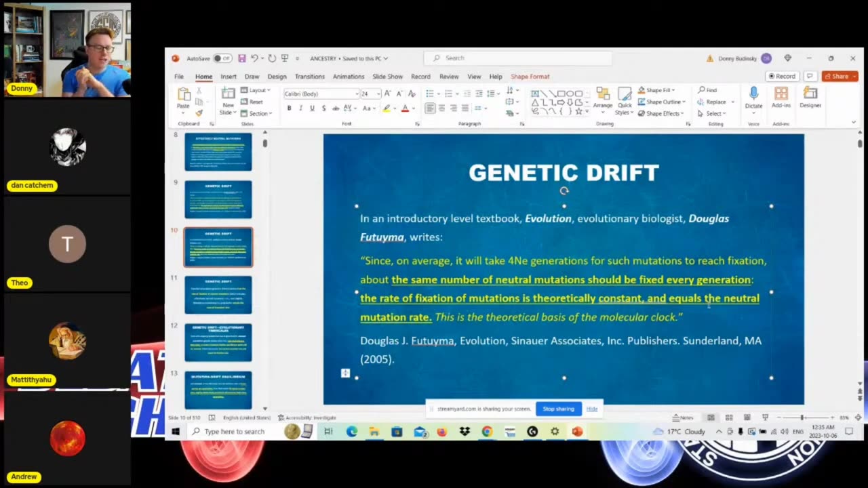This screenshot has height=488, width=868.
Task: Toggle italic formatting
Action: 300,108
